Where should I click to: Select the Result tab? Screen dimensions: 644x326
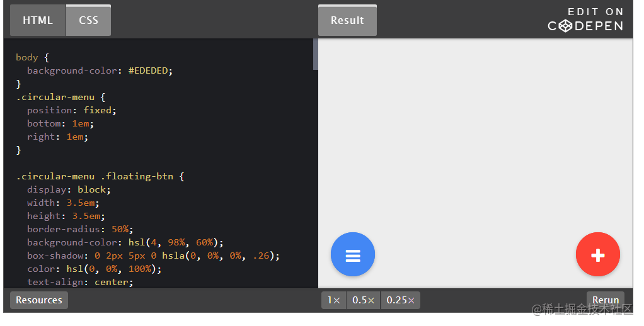point(347,21)
